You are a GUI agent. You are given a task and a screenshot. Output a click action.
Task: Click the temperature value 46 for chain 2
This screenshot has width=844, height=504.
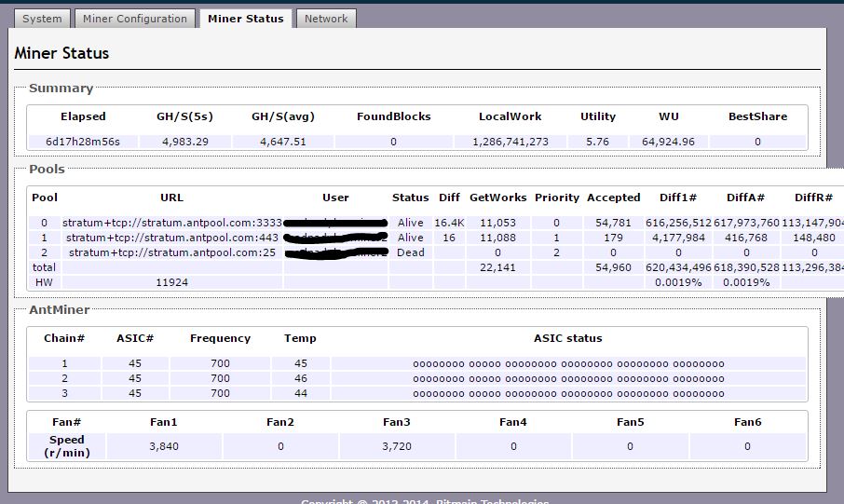(300, 379)
